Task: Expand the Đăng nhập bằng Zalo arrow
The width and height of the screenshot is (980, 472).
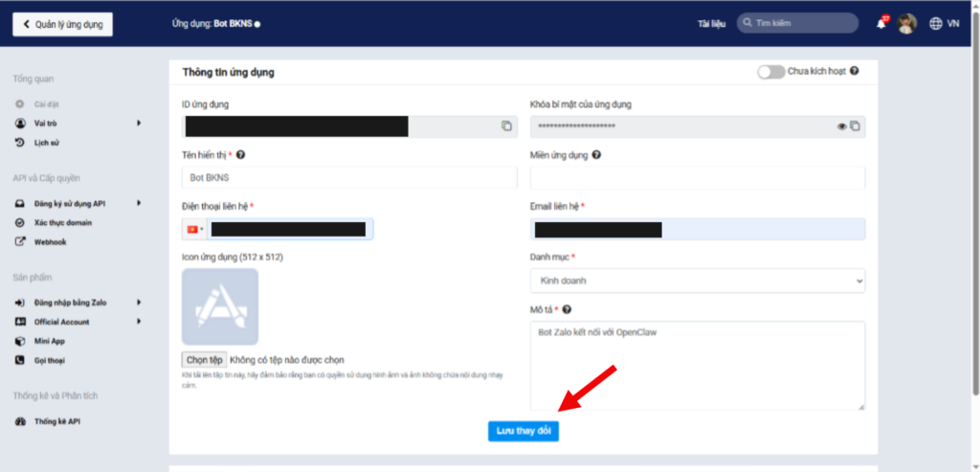Action: pyautogui.click(x=139, y=303)
